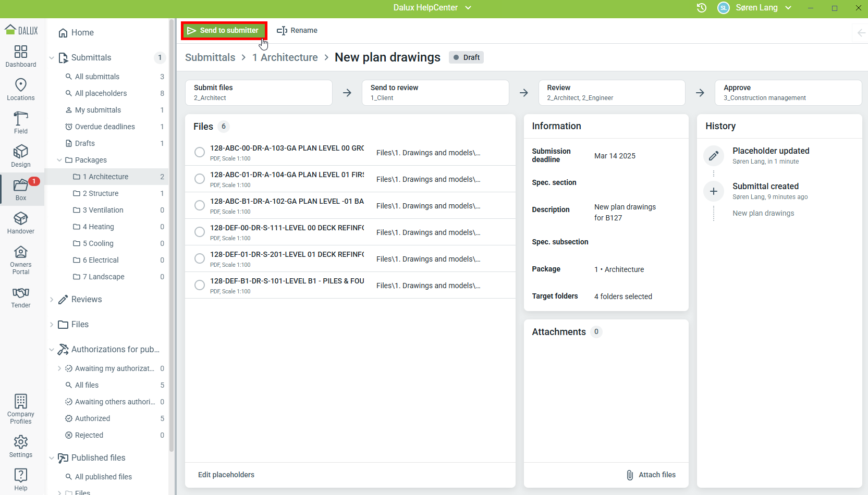This screenshot has width=868, height=495.
Task: Select Overdue deadlines in the sidebar
Action: (x=105, y=127)
